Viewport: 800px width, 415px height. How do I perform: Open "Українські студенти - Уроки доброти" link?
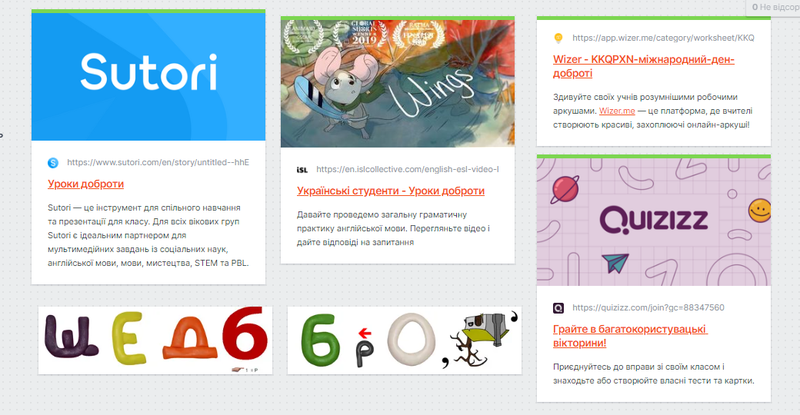391,191
